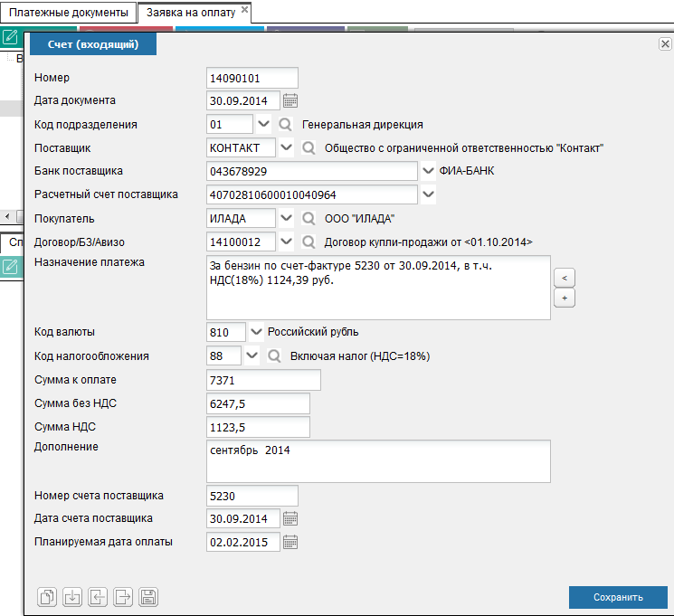
Task: Click text ФИА-БАНК
Action: click(467, 171)
